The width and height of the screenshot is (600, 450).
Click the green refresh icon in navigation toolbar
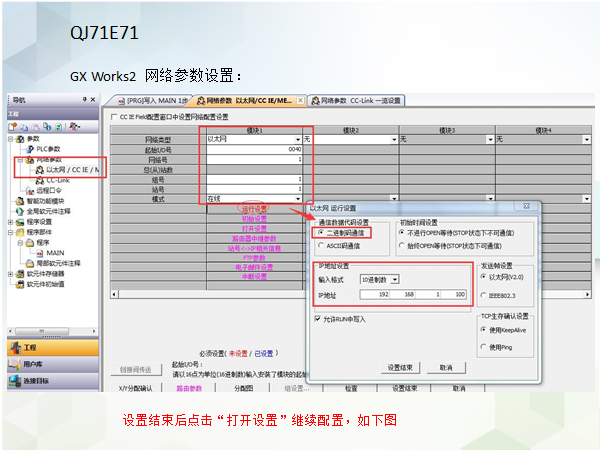point(58,127)
